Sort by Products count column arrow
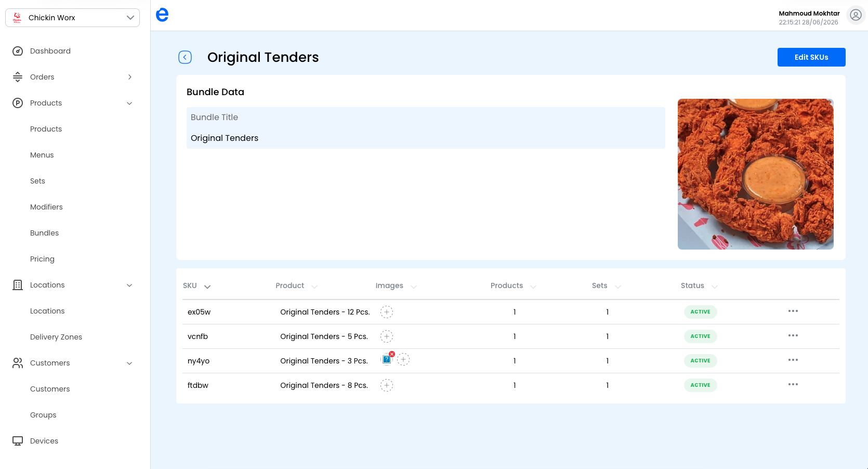This screenshot has height=469, width=868. coord(533,286)
